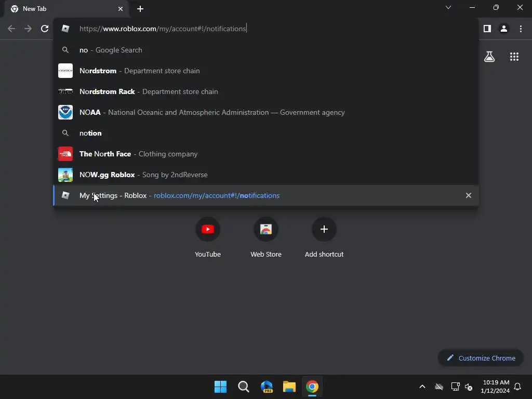This screenshot has width=532, height=399.
Task: Open the Web Store shortcut
Action: click(266, 237)
